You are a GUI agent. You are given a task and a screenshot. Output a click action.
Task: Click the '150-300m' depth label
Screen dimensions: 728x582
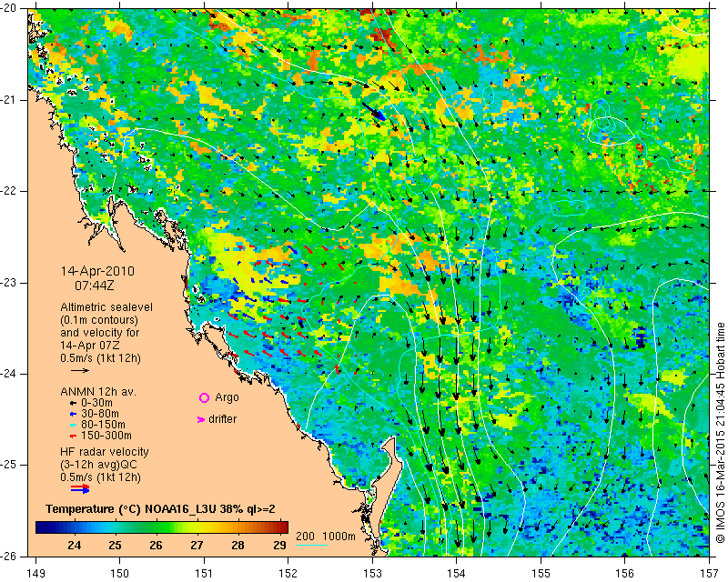click(x=106, y=436)
